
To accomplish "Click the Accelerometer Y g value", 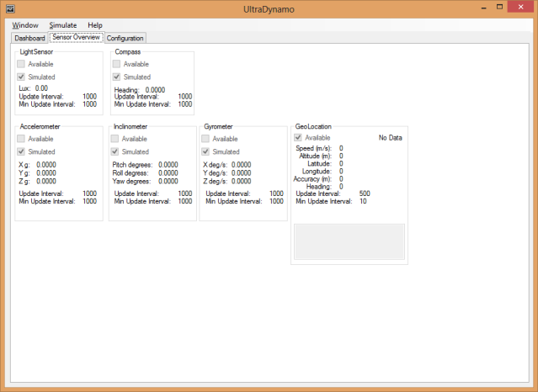I will [46, 172].
